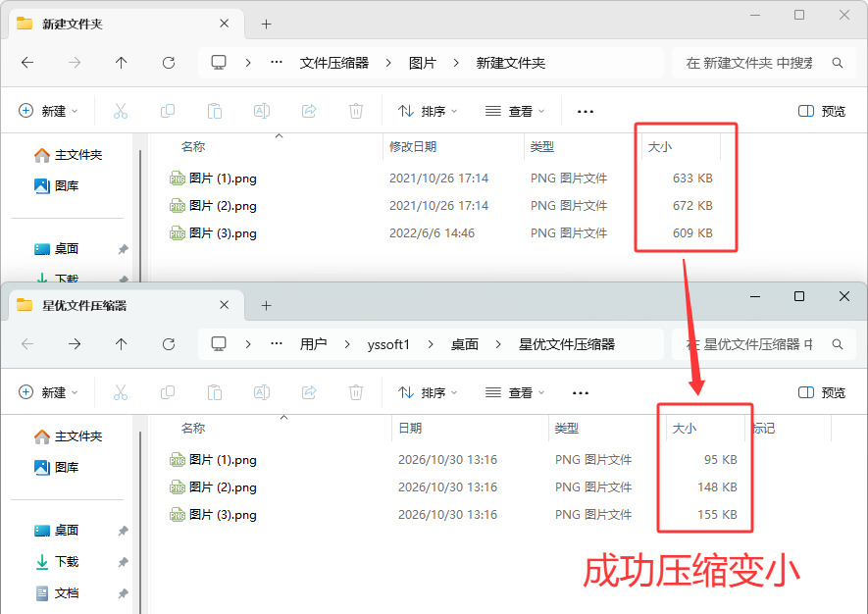
Task: Go forward in the 星优文件压缩器 window
Action: tap(75, 344)
